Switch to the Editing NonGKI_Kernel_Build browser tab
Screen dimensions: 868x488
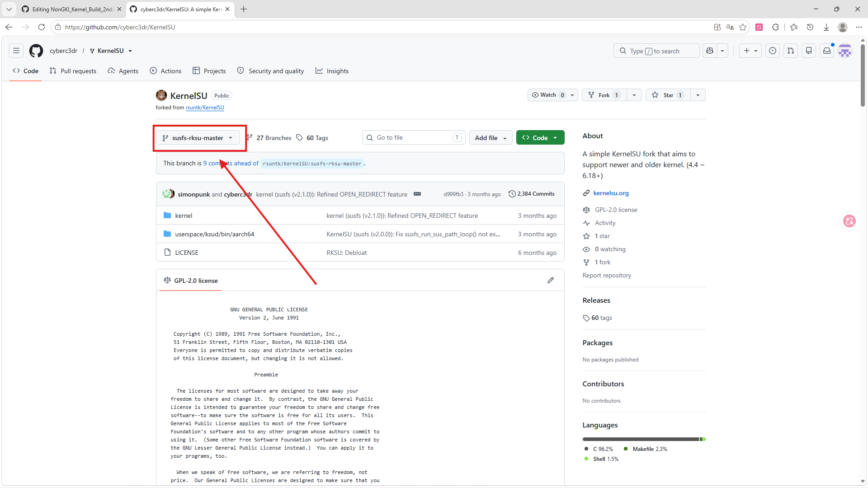[72, 9]
